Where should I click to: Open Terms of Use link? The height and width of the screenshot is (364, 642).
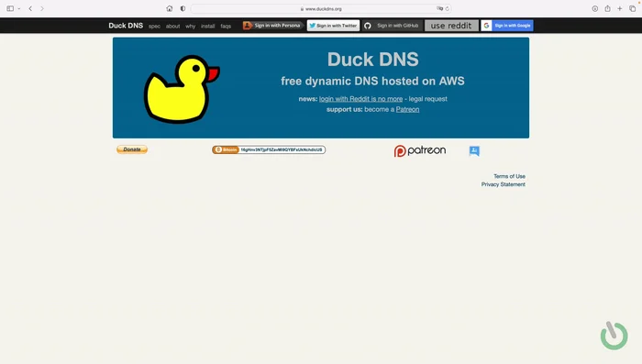coord(509,176)
